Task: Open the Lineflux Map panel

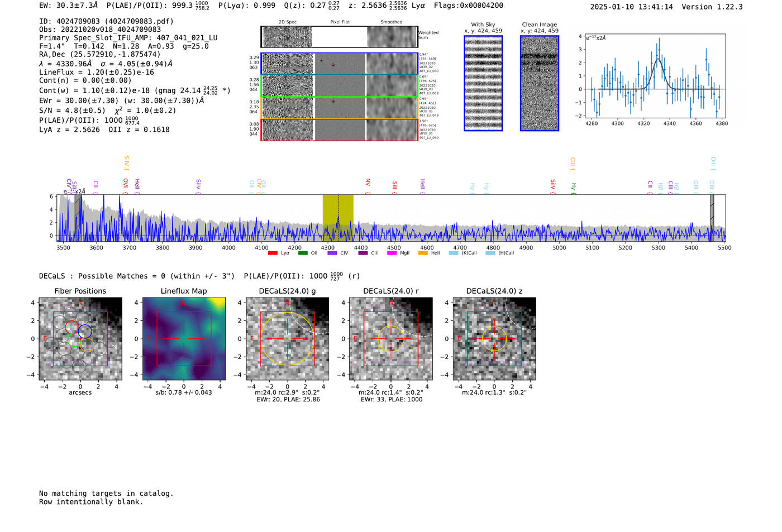Action: (184, 339)
